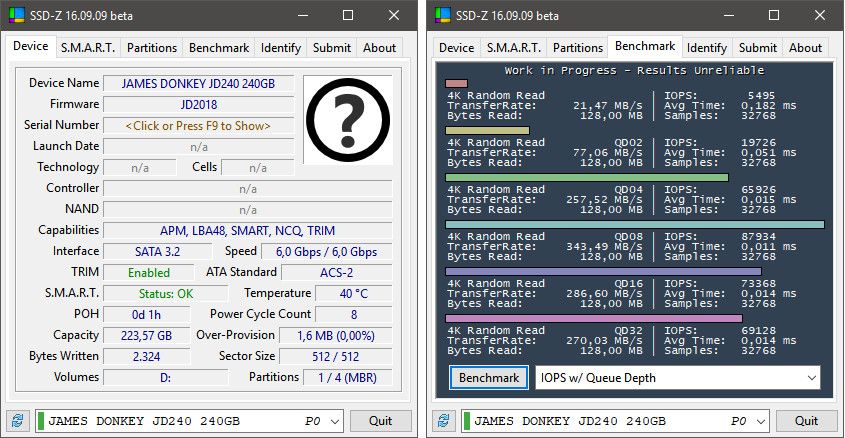The image size is (845, 438).
Task: Click the Speed value 6,0 Gbps / 6,0 Gbps
Action: (x=327, y=252)
